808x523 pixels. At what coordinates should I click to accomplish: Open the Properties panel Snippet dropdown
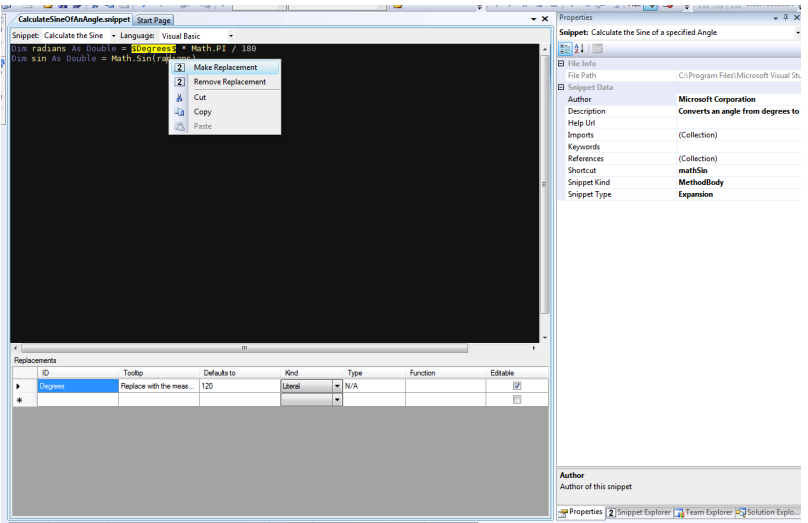click(798, 32)
